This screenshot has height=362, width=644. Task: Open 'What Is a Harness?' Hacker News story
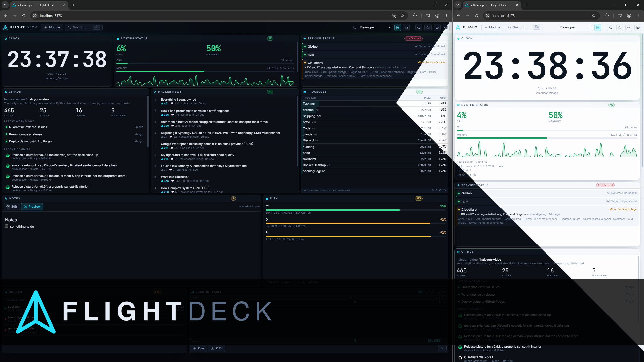point(175,177)
